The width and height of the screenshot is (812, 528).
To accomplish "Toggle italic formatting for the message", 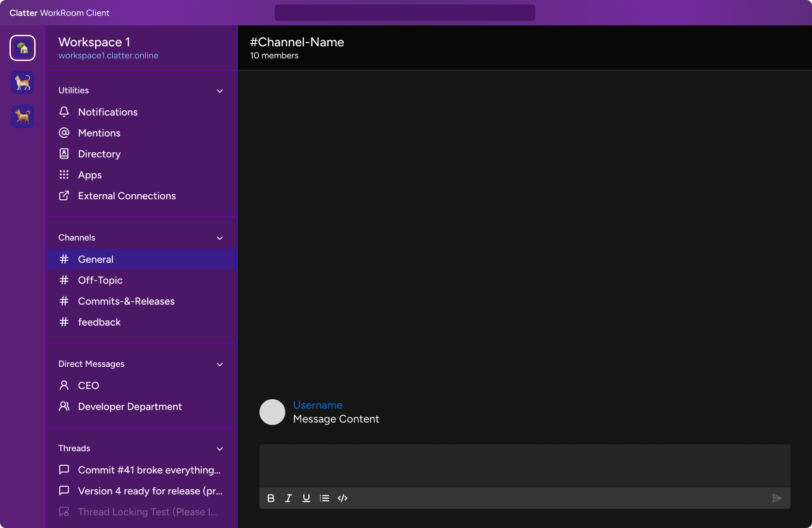I will point(289,498).
